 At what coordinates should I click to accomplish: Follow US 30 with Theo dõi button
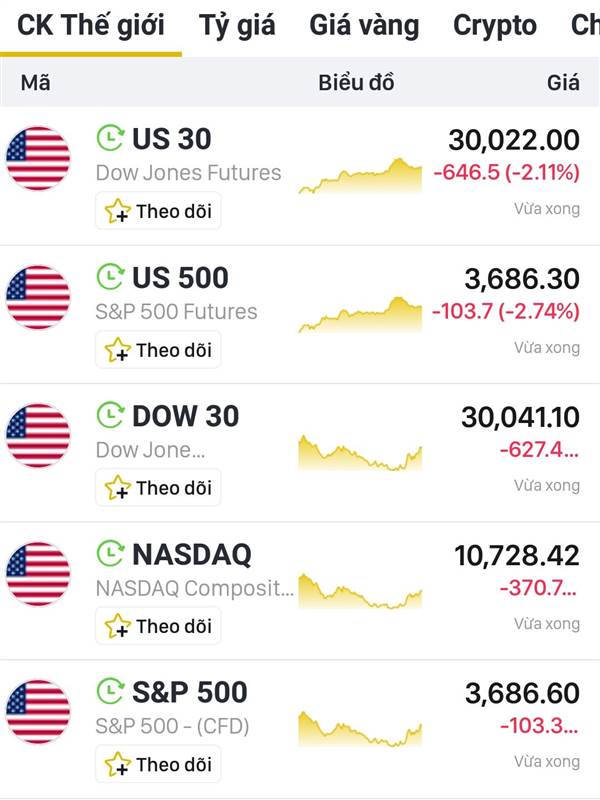pyautogui.click(x=158, y=211)
